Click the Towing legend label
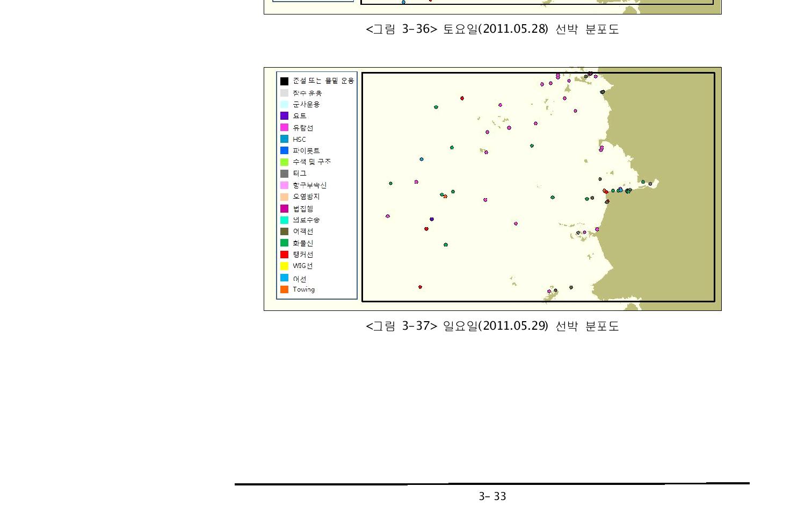The width and height of the screenshot is (812, 508). click(304, 289)
